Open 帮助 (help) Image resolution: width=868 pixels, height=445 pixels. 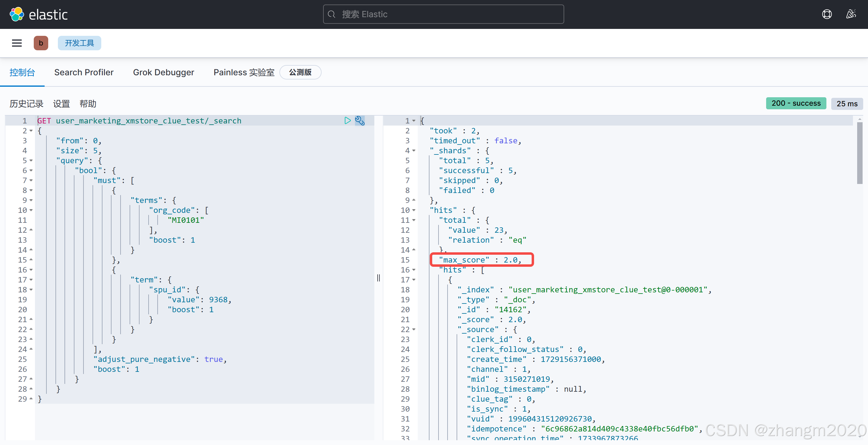tap(88, 104)
